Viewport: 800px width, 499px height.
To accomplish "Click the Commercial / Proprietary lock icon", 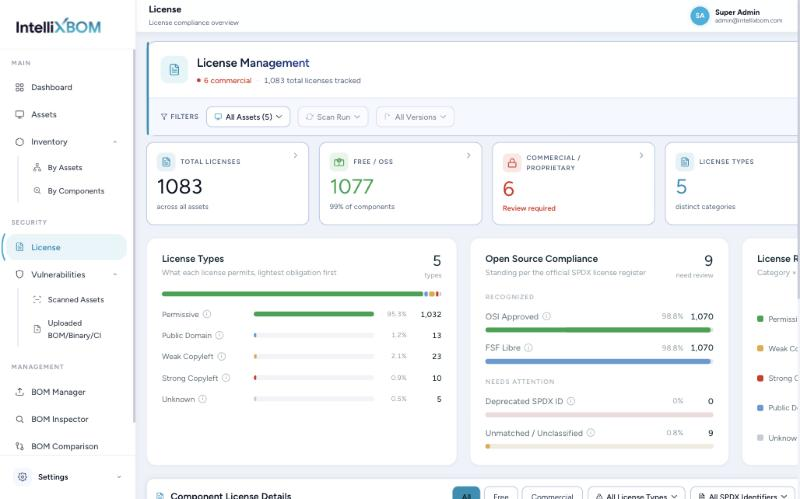I will tap(512, 163).
